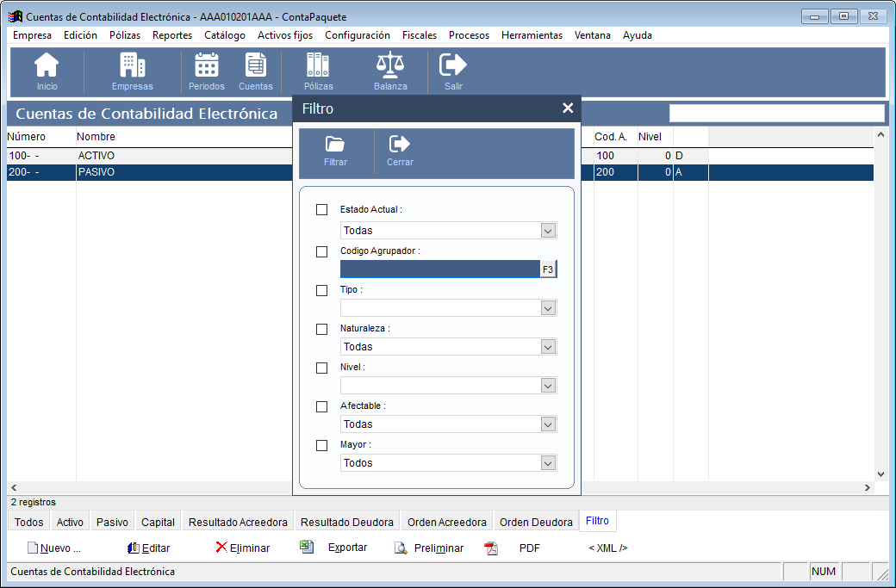Close dialog with Cerrar arrow icon

click(x=400, y=143)
